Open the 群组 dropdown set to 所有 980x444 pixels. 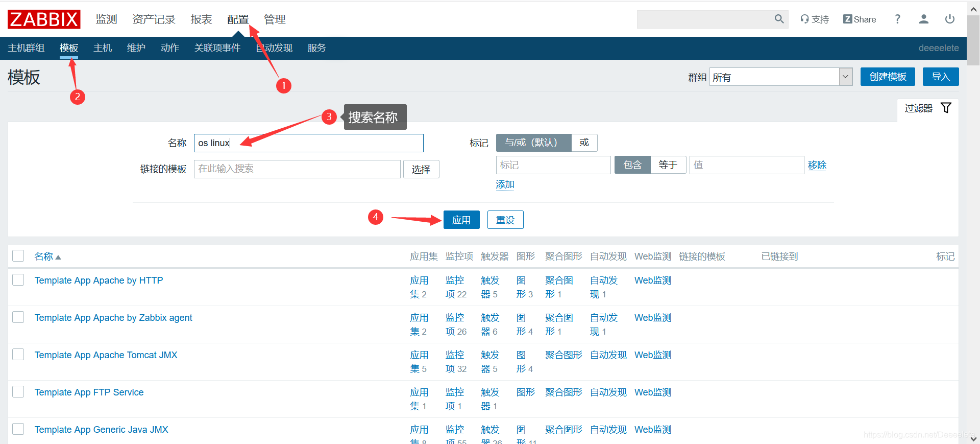(x=781, y=77)
